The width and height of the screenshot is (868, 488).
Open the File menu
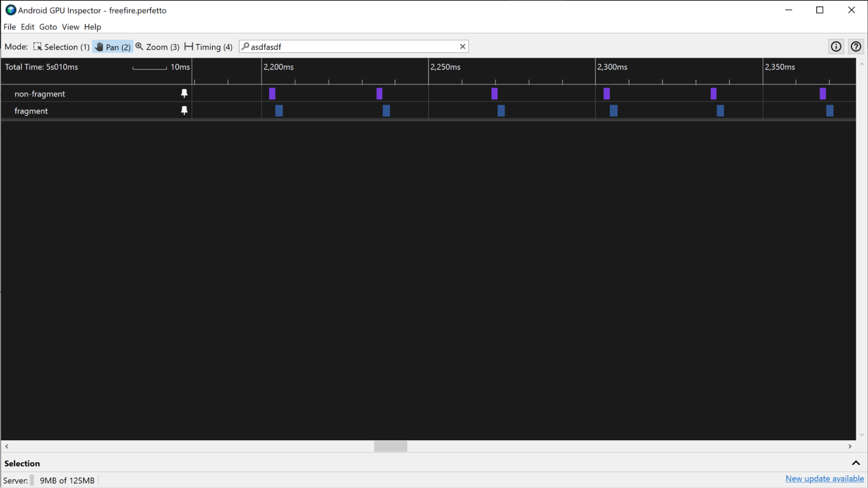(9, 26)
